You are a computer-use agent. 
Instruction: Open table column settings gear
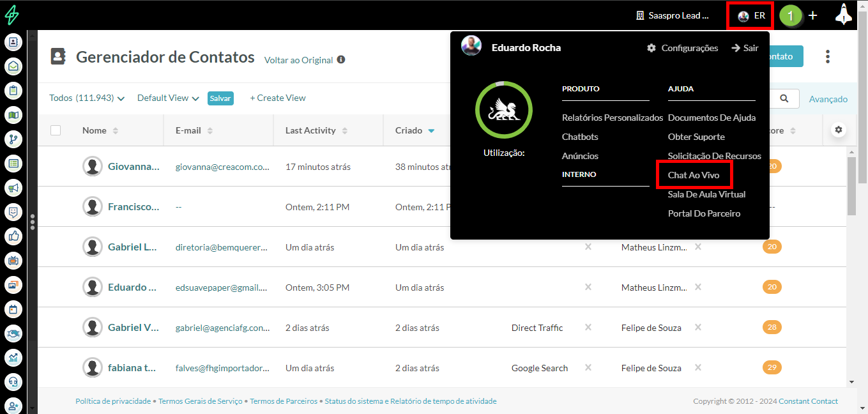(839, 130)
